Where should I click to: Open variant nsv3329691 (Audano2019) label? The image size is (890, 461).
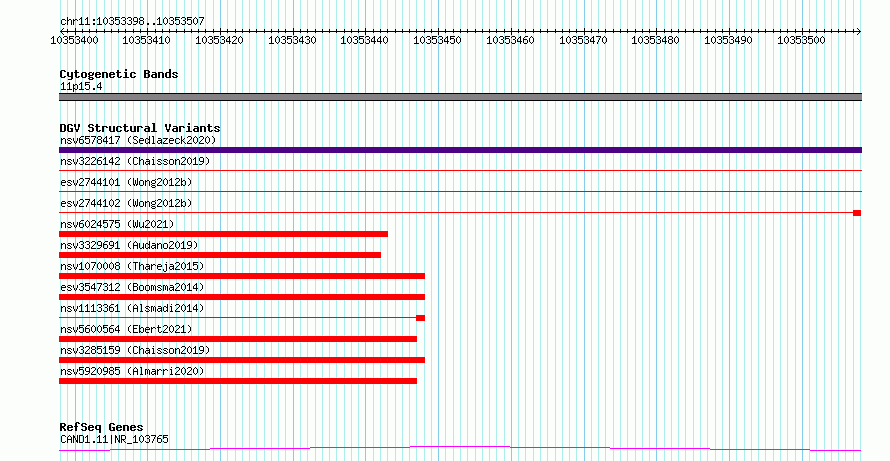point(129,245)
